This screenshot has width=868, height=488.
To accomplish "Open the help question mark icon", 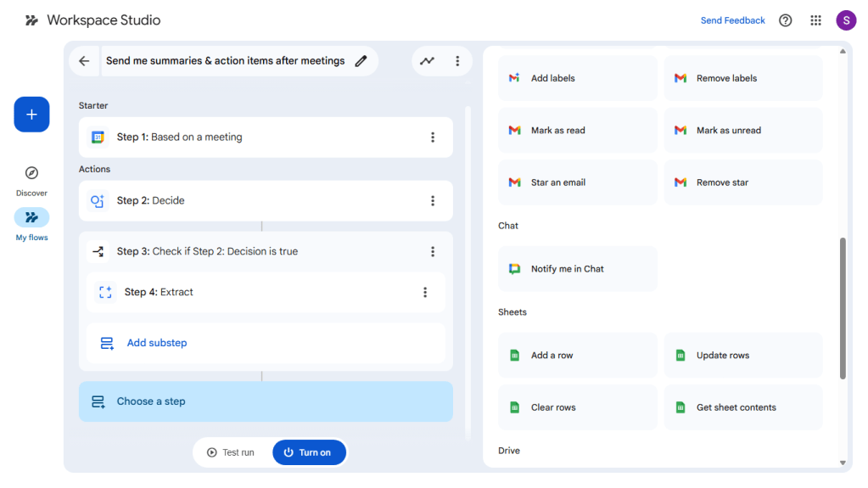I will [x=785, y=20].
